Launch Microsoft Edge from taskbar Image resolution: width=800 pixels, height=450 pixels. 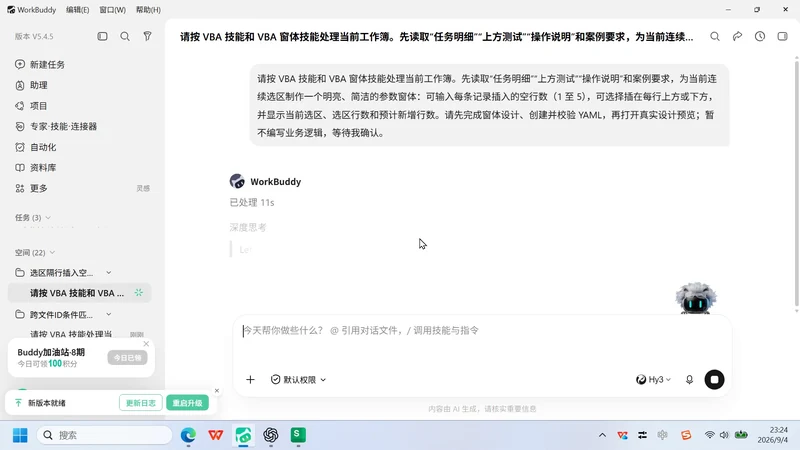[188, 435]
